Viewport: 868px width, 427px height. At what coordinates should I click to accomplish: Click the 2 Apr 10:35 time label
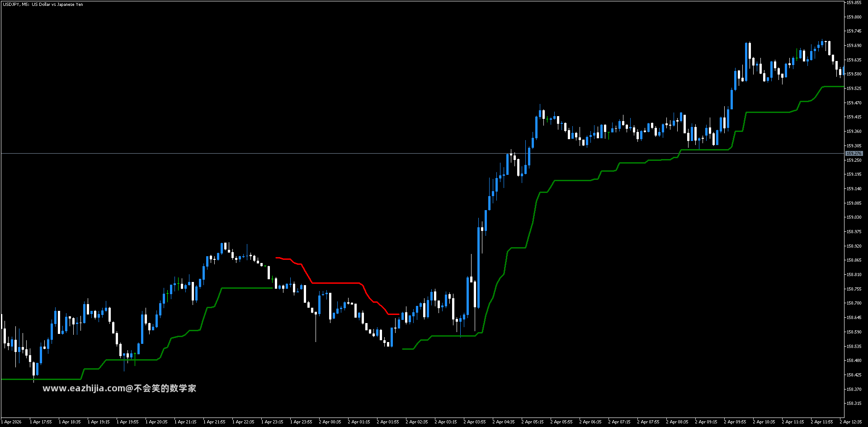[764, 422]
